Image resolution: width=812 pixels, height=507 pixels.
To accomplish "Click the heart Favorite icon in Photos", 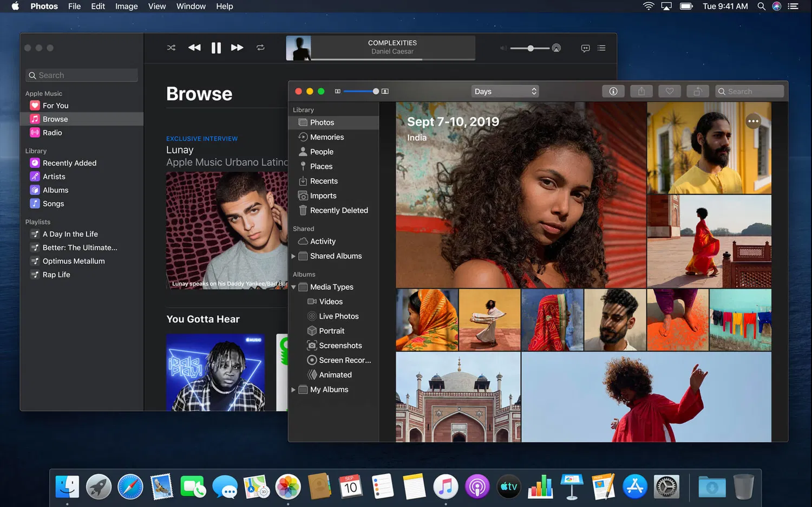I will coord(669,92).
